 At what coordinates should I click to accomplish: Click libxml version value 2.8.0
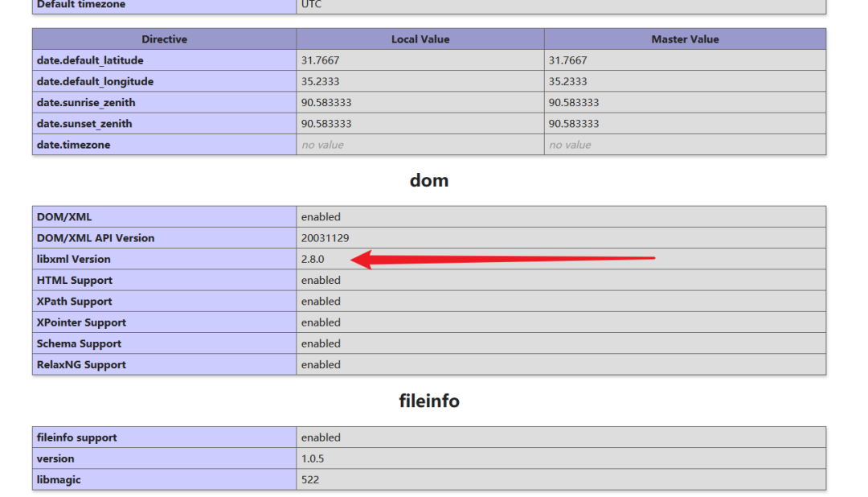pos(313,259)
